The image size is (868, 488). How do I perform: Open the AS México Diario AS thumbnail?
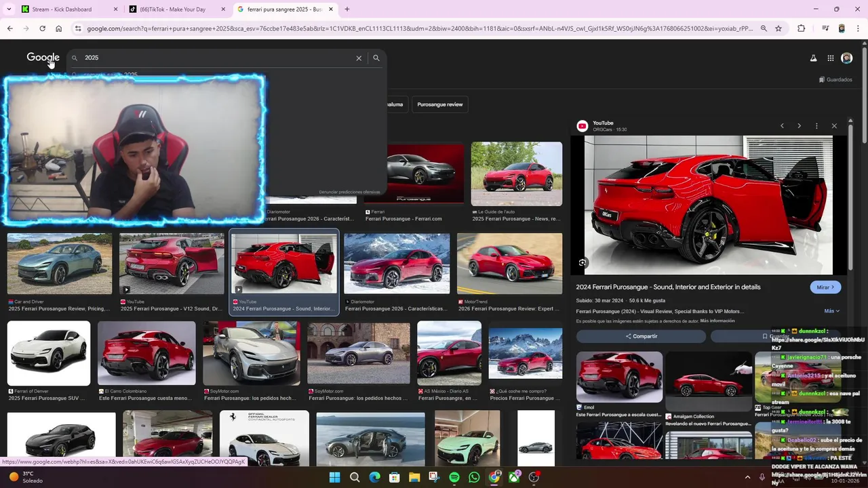[x=449, y=353]
